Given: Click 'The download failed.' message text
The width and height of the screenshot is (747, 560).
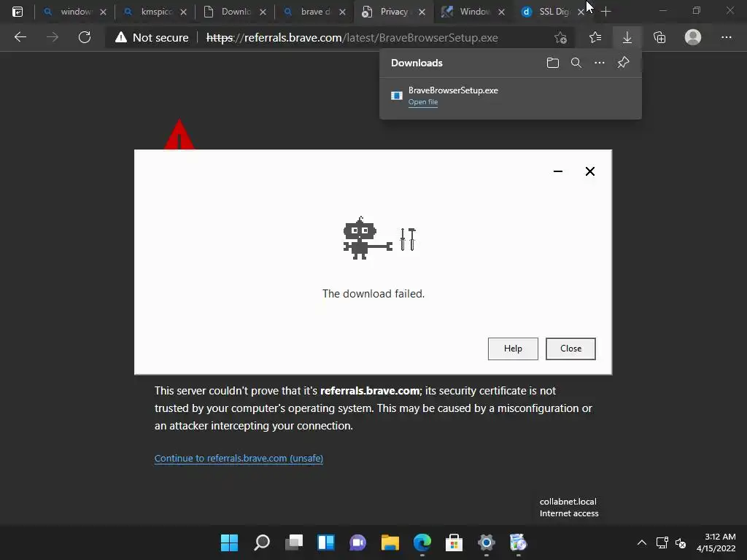Looking at the screenshot, I should point(373,294).
